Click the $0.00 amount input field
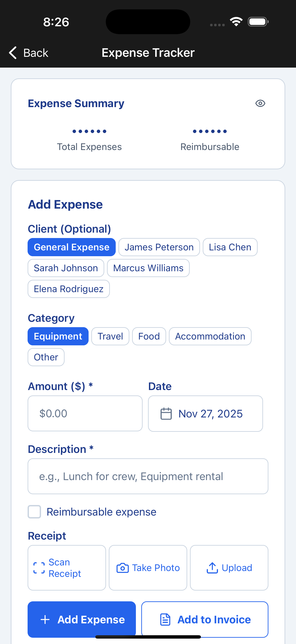This screenshot has height=644, width=296. [x=85, y=413]
